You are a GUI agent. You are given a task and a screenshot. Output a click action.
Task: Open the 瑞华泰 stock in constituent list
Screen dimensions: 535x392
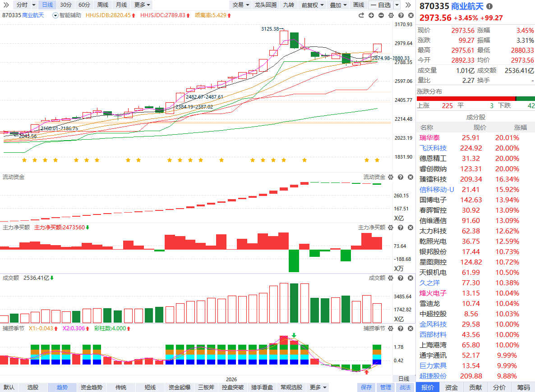pyautogui.click(x=429, y=138)
